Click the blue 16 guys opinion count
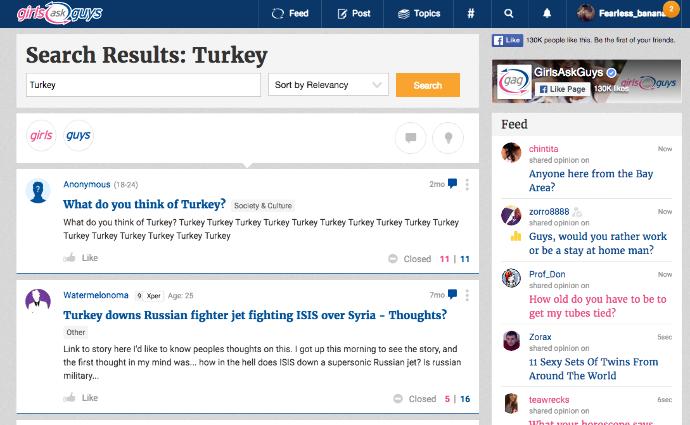The height and width of the screenshot is (425, 690). pos(465,399)
